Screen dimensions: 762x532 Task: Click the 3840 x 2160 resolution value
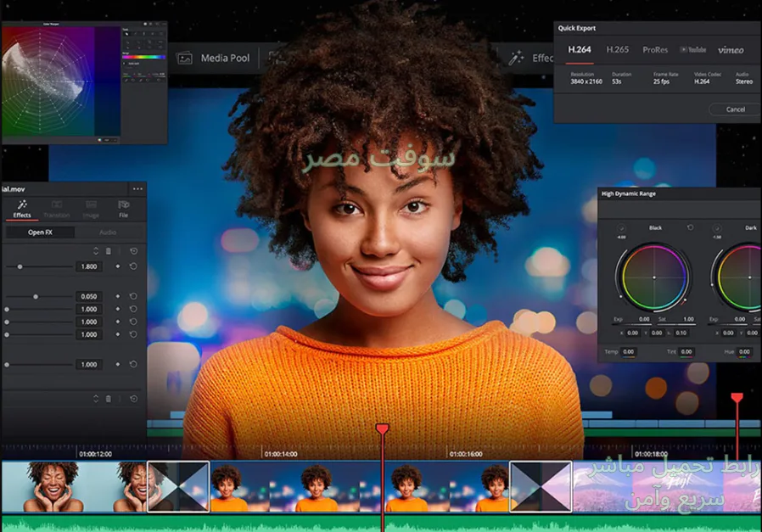[x=586, y=81]
